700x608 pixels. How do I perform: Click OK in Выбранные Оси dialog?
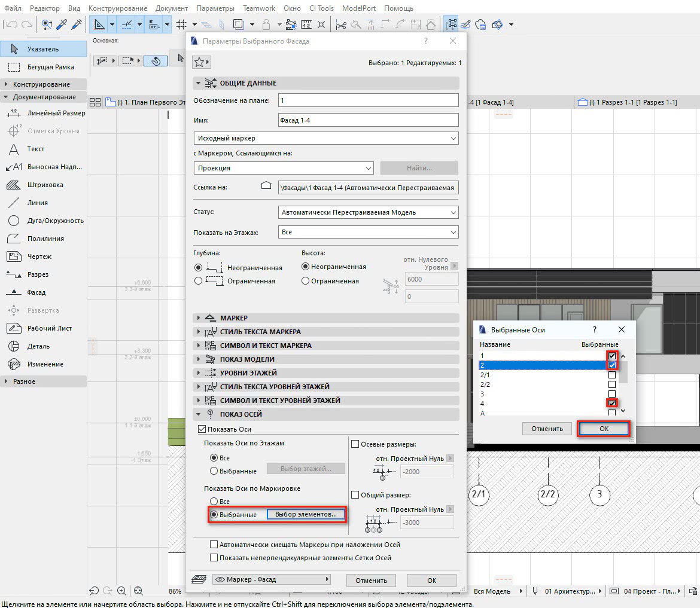pyautogui.click(x=603, y=429)
